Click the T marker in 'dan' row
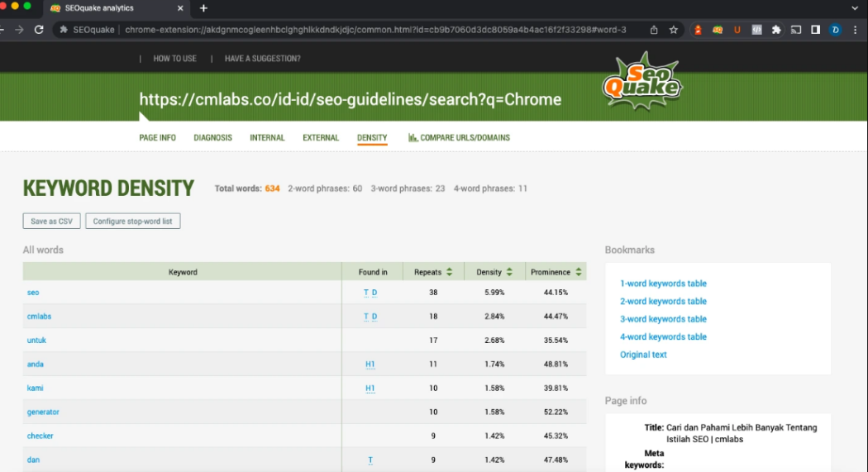 [x=370, y=460]
